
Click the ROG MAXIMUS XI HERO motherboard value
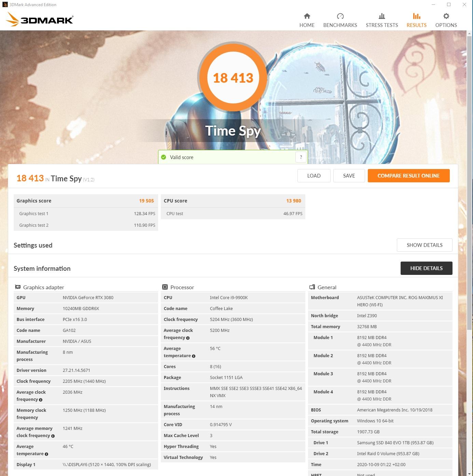coord(400,301)
